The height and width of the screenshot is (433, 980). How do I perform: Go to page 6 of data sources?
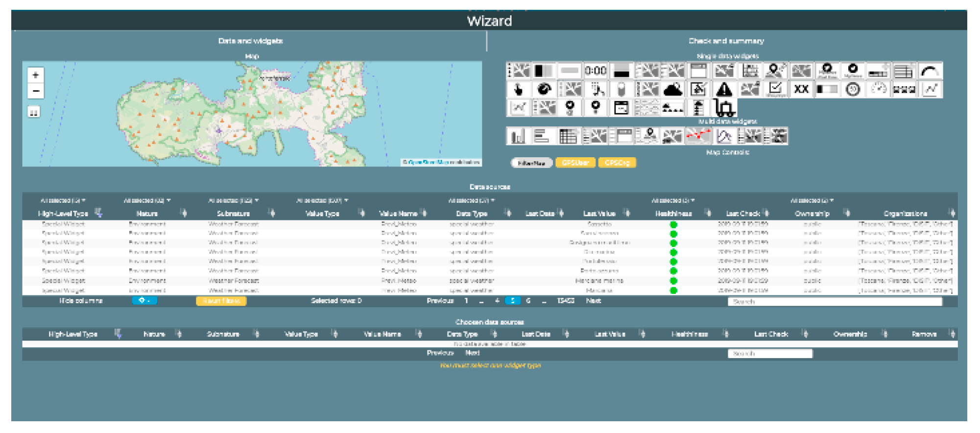click(528, 301)
